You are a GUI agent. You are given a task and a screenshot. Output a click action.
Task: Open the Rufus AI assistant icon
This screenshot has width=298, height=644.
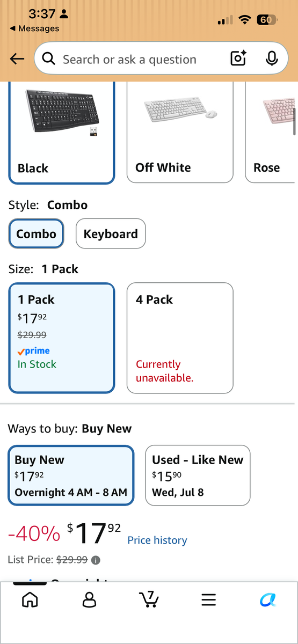[x=268, y=599]
